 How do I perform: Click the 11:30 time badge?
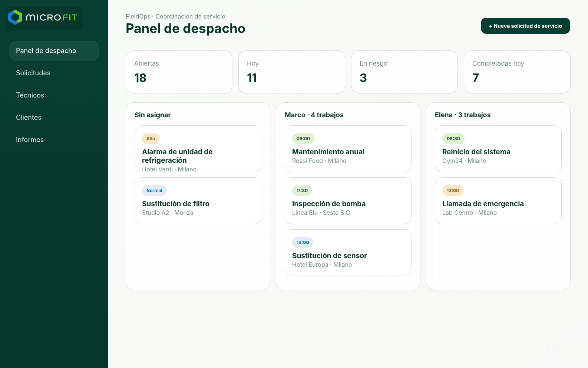click(302, 191)
